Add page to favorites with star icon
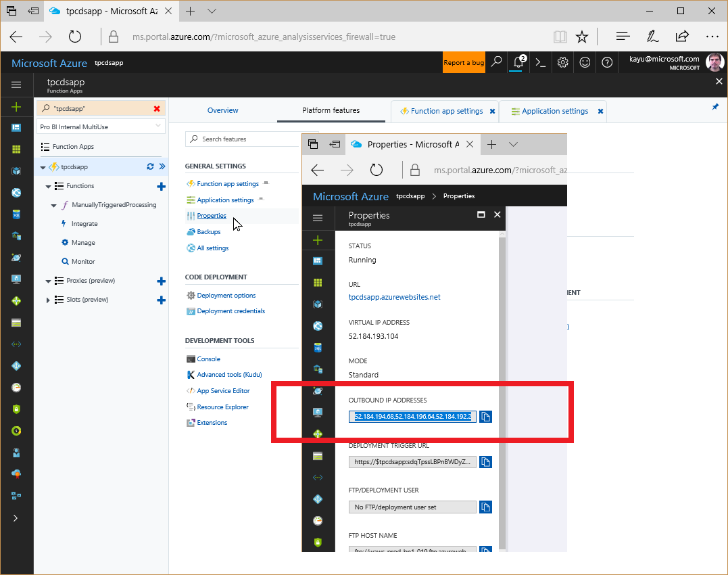This screenshot has width=728, height=575. pyautogui.click(x=582, y=37)
